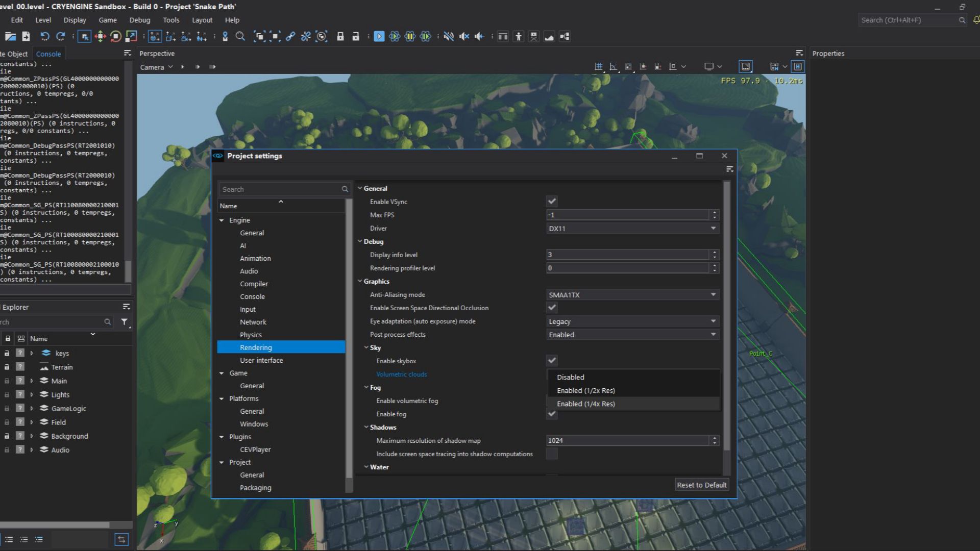Viewport: 980px width, 551px height.
Task: Click the Undo icon in the toolbar
Action: click(x=45, y=36)
